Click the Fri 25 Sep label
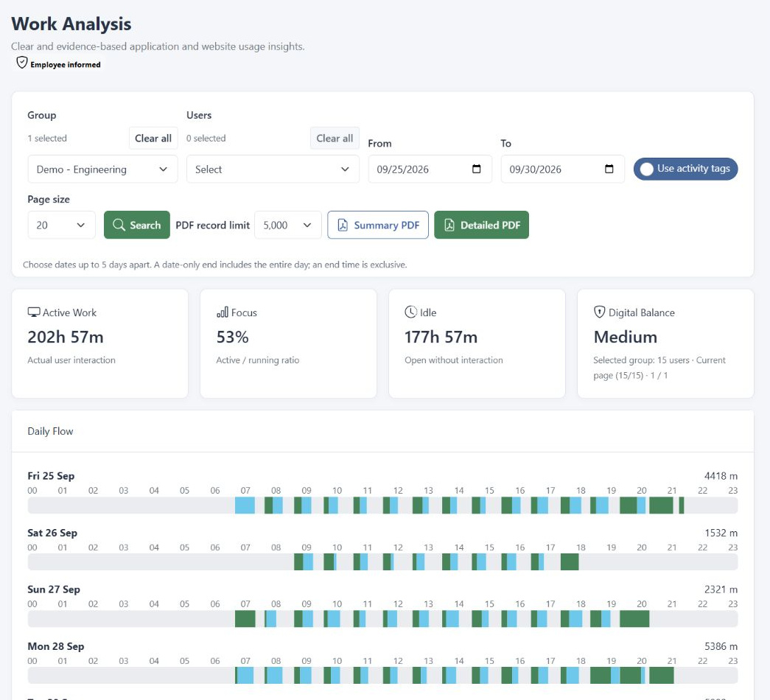The image size is (770, 700). tap(51, 476)
